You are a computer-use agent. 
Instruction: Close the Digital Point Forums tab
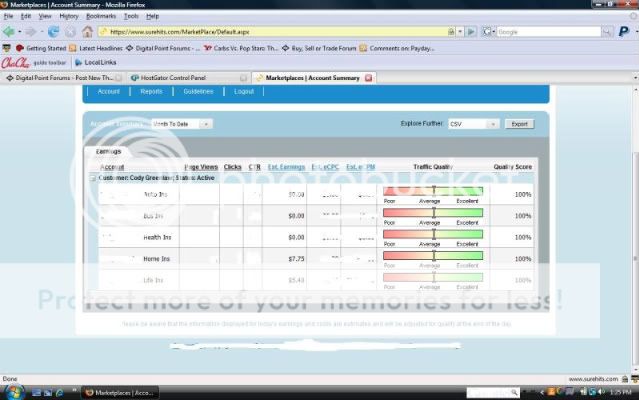click(118, 78)
